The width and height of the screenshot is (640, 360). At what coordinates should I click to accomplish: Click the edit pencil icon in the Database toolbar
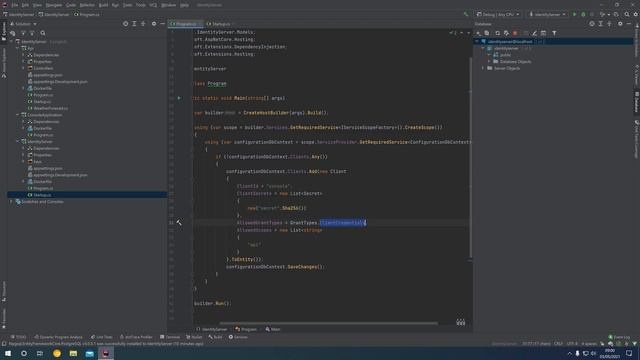pyautogui.click(x=535, y=33)
